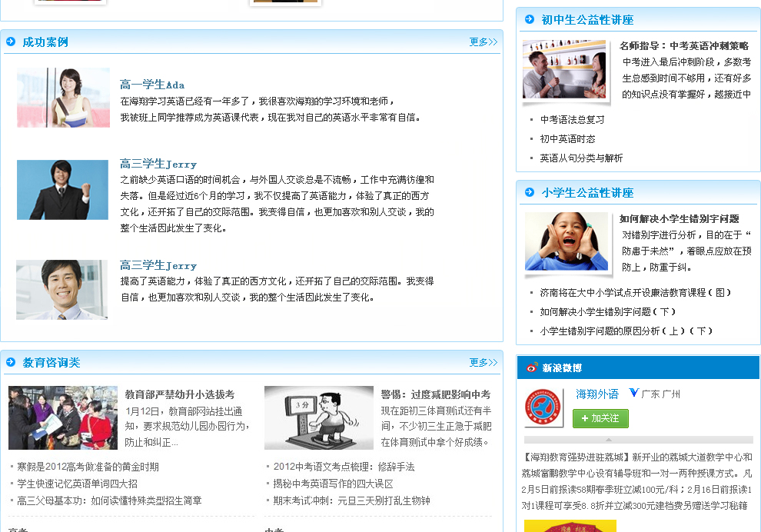
Task: Click the 高一学生Ada student photo
Action: (63, 98)
